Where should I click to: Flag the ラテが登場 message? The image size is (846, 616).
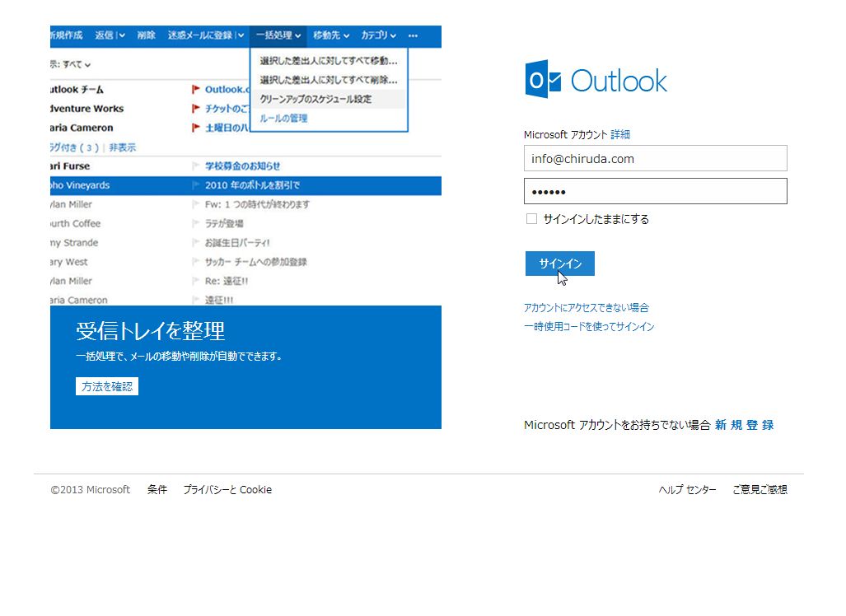[x=196, y=224]
